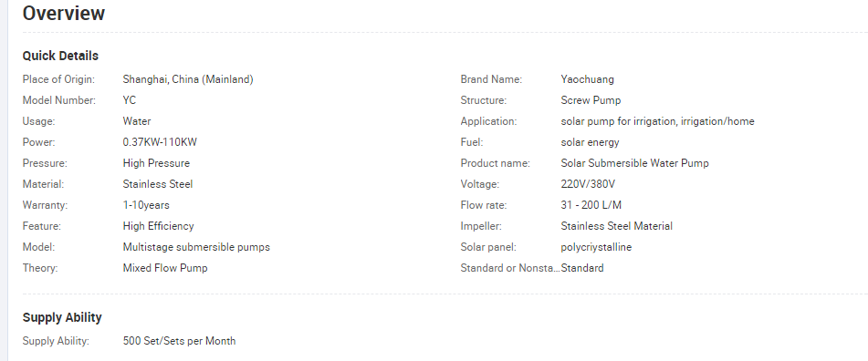Screen dimensions: 868x361
Task: Select the Yaochuang brand name text
Action: (x=588, y=79)
